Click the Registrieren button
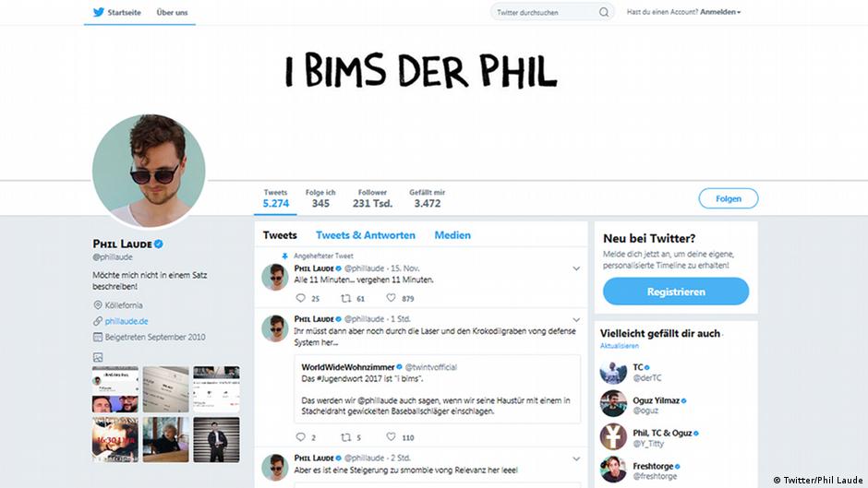868x488 pixels. 676,292
